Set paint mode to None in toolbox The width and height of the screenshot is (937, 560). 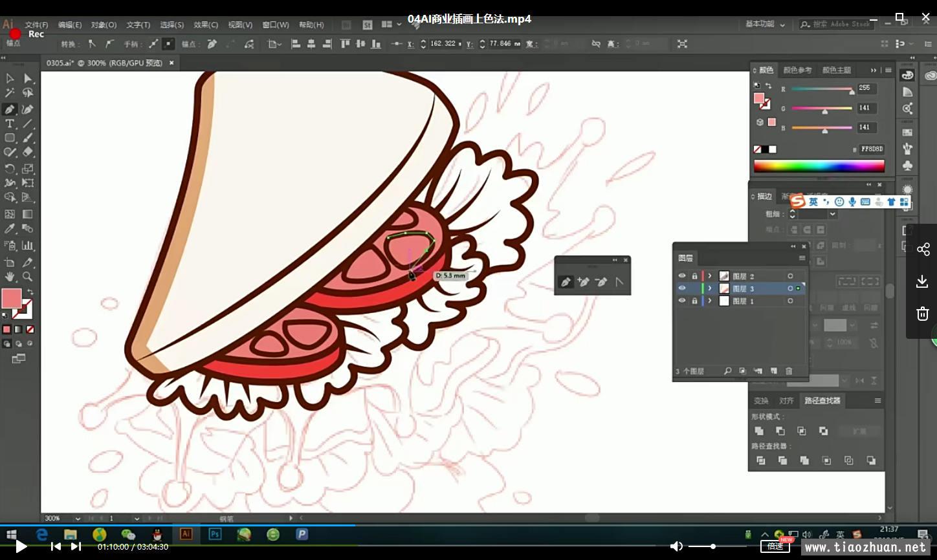click(x=30, y=329)
